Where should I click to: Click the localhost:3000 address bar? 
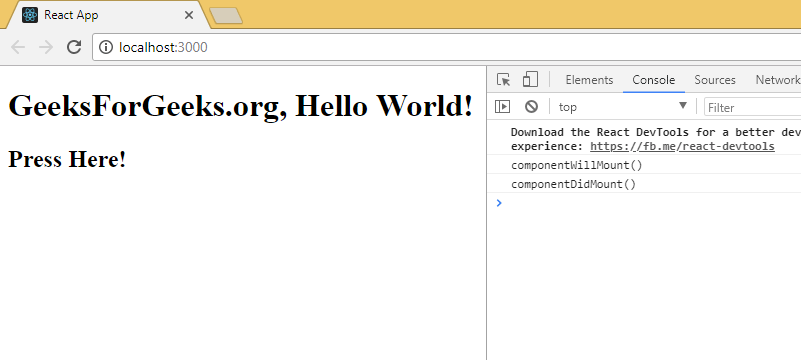coord(446,47)
